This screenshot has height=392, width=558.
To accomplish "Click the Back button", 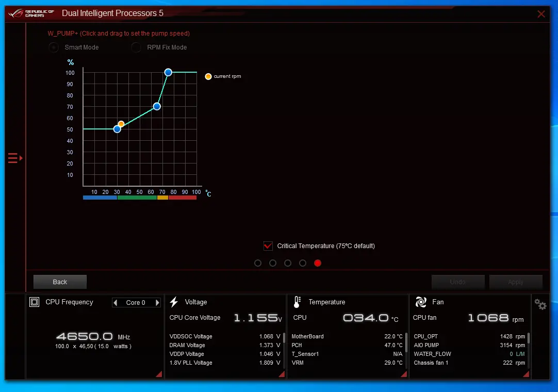I will (x=60, y=282).
